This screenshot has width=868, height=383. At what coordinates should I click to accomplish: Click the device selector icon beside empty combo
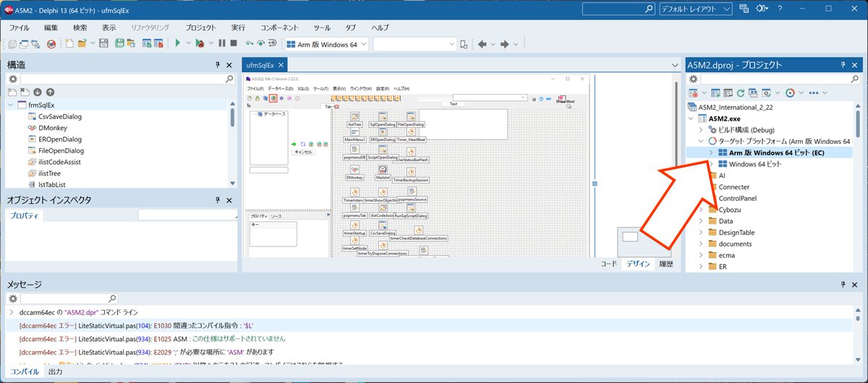[464, 44]
